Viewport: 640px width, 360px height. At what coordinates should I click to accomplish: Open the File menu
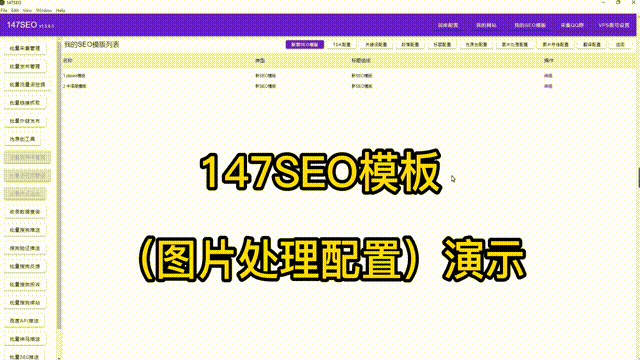click(4, 10)
